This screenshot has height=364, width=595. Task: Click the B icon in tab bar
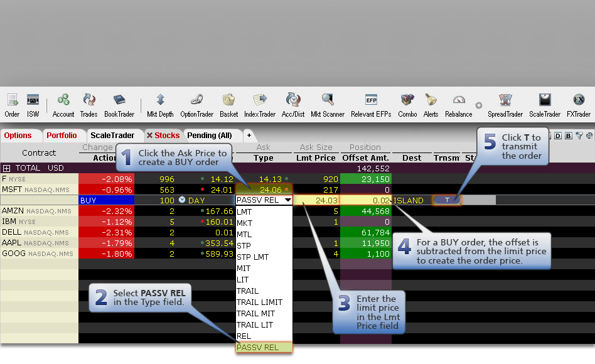tap(569, 136)
